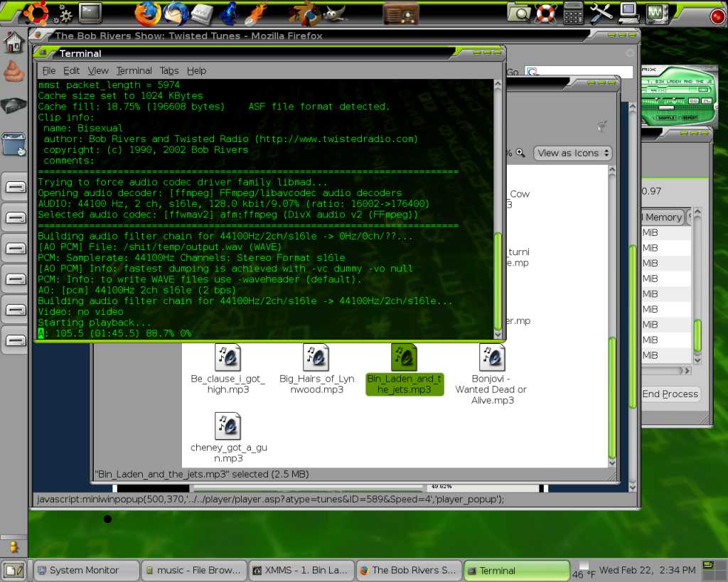Select the cheney_got_a_gun.mp3 file icon
This screenshot has height=582, width=728.
click(227, 426)
